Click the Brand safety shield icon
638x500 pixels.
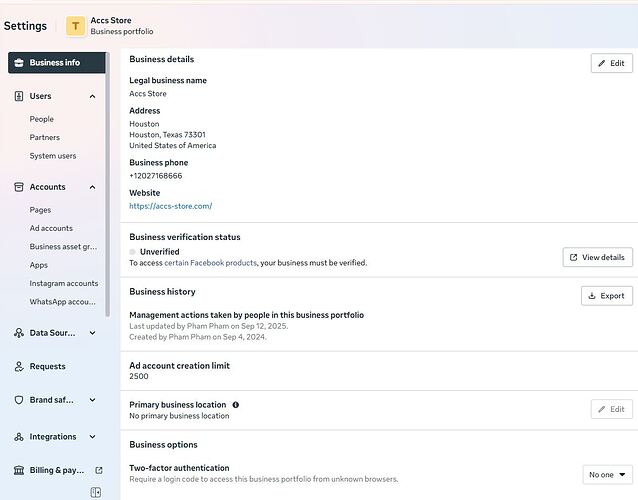click(19, 400)
